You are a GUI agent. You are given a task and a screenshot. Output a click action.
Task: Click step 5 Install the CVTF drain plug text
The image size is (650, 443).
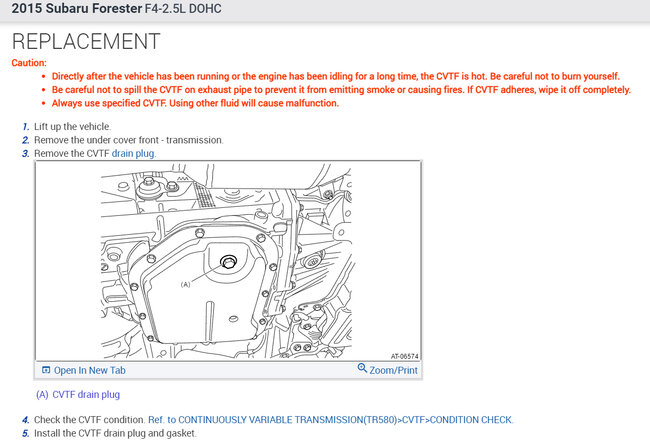click(115, 433)
